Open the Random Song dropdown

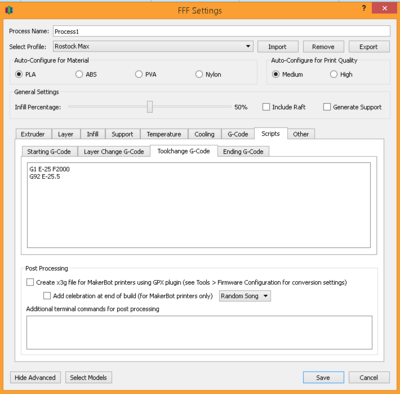(245, 296)
